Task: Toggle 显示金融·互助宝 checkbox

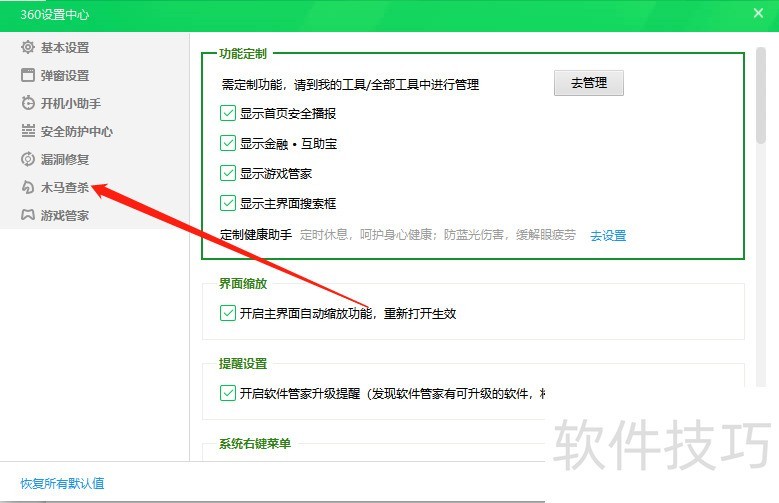Action: click(228, 143)
